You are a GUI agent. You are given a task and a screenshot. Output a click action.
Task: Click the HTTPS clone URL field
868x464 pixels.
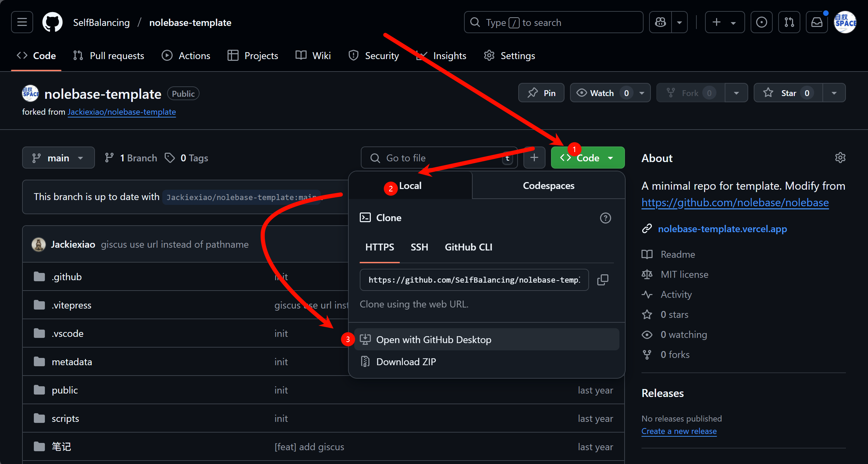[474, 280]
